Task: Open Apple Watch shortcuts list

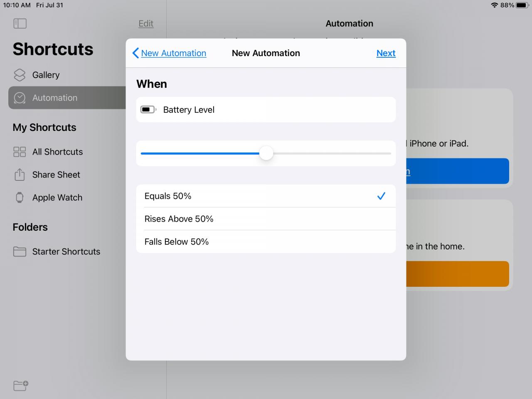Action: [x=57, y=197]
